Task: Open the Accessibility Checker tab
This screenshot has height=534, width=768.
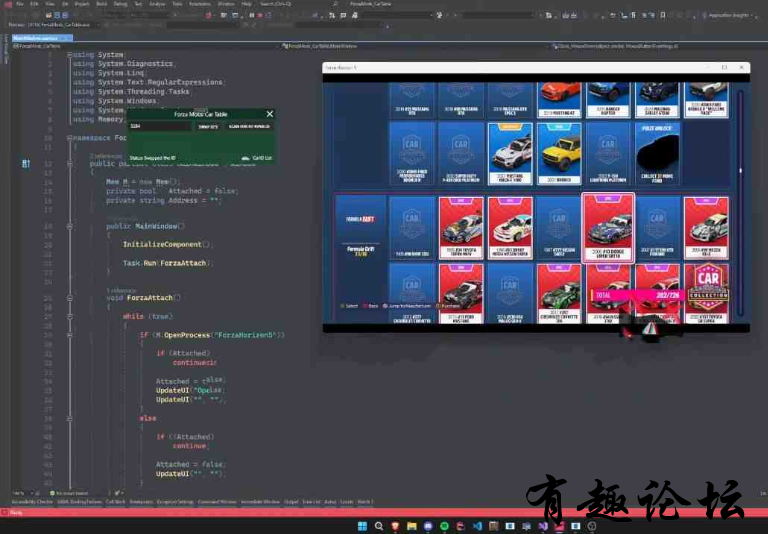Action: [x=32, y=502]
